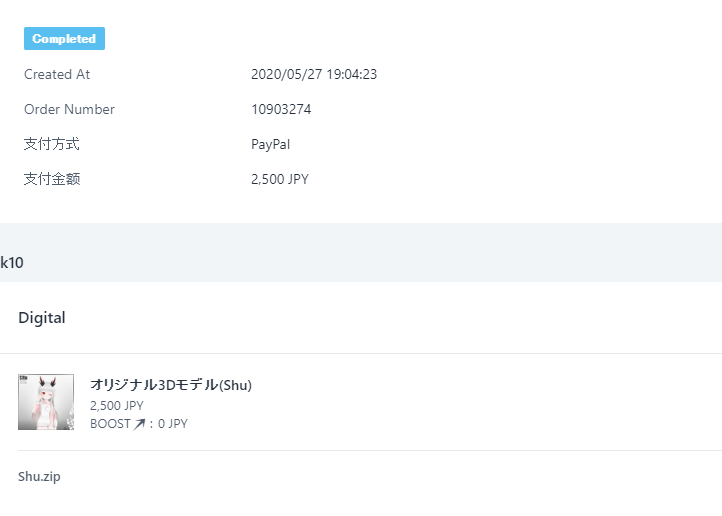Click the 支付金額 row's 2,500 JPY amount
This screenshot has height=516, width=722.
280,180
